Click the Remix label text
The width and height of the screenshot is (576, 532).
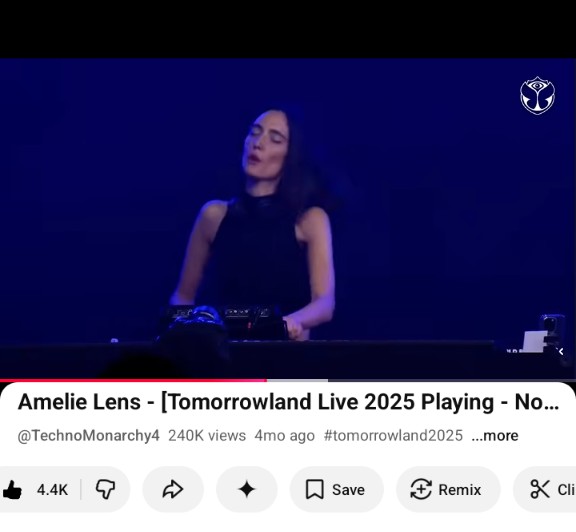460,490
